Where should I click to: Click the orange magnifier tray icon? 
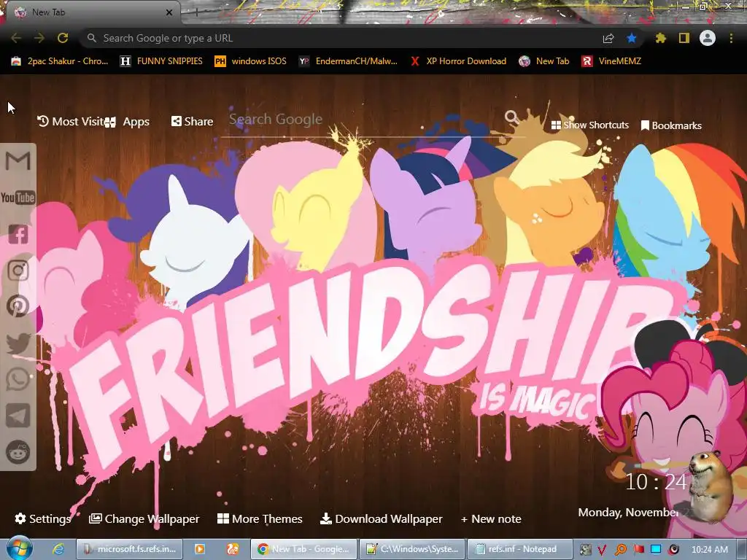[x=620, y=550]
